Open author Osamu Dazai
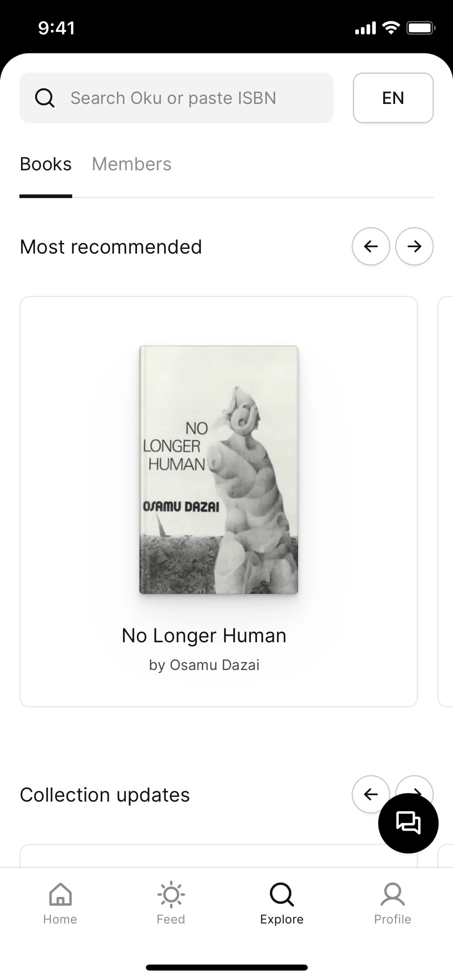 215,665
